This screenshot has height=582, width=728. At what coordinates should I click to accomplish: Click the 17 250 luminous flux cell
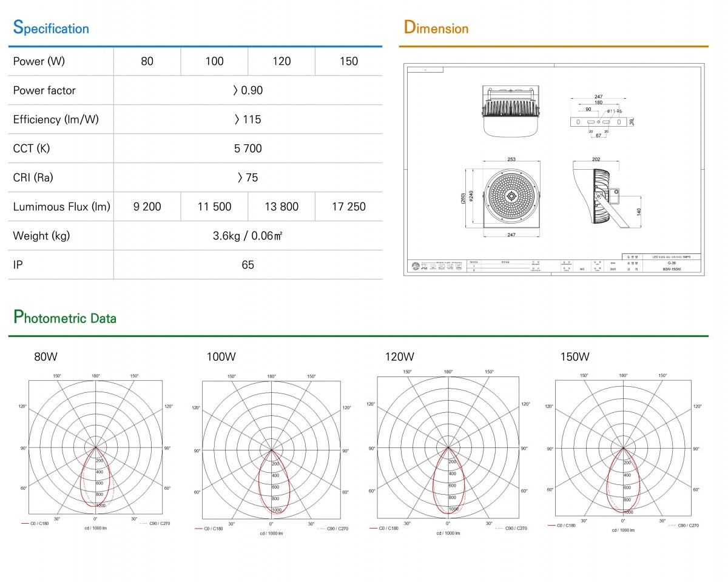pos(349,207)
